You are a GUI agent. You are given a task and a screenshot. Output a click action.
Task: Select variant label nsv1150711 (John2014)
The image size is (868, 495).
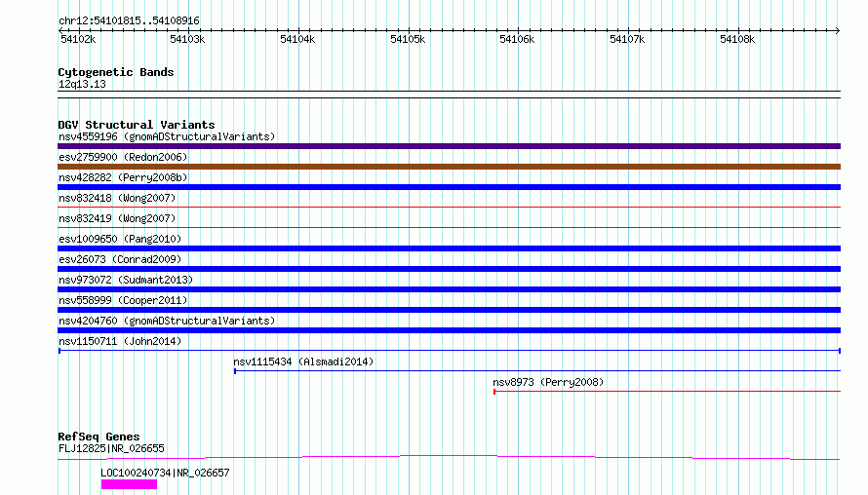click(x=120, y=341)
